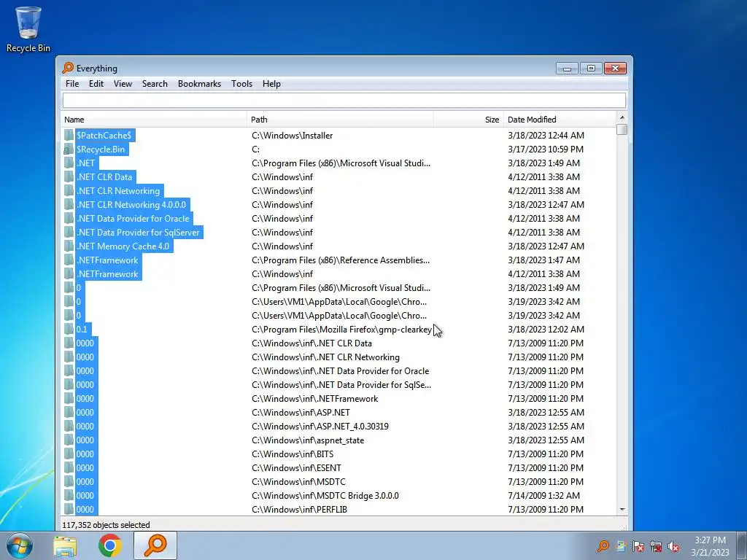Click the locked folder icon of $Recycle.Bin
The image size is (747, 560).
69,149
